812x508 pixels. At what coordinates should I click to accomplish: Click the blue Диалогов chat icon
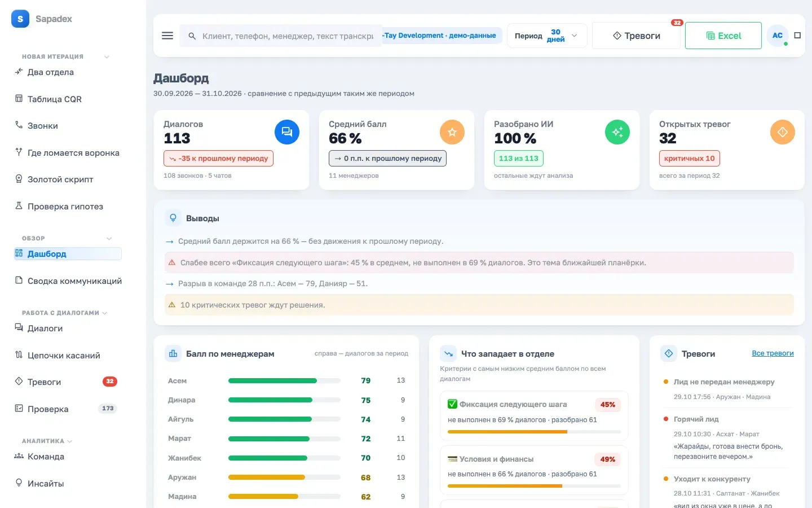point(287,132)
